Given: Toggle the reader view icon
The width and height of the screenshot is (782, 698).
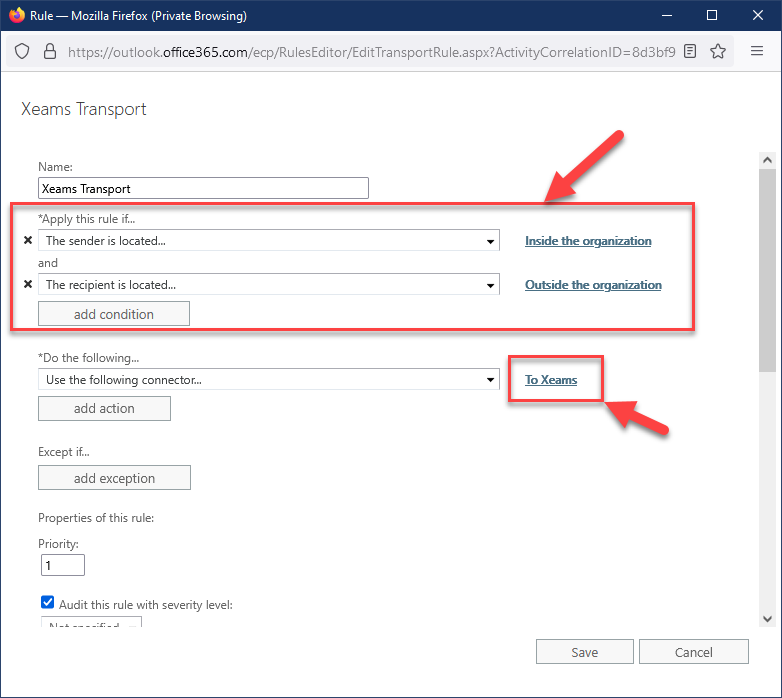Looking at the screenshot, I should (x=690, y=51).
